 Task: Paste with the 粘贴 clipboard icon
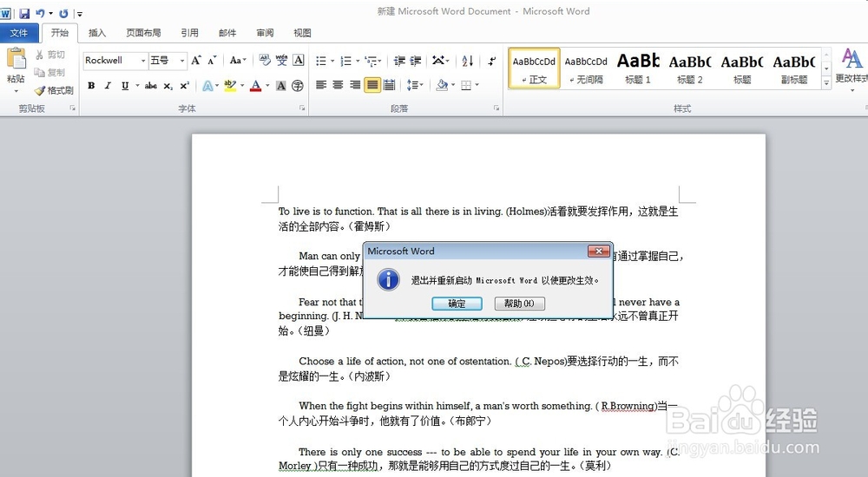click(16, 59)
